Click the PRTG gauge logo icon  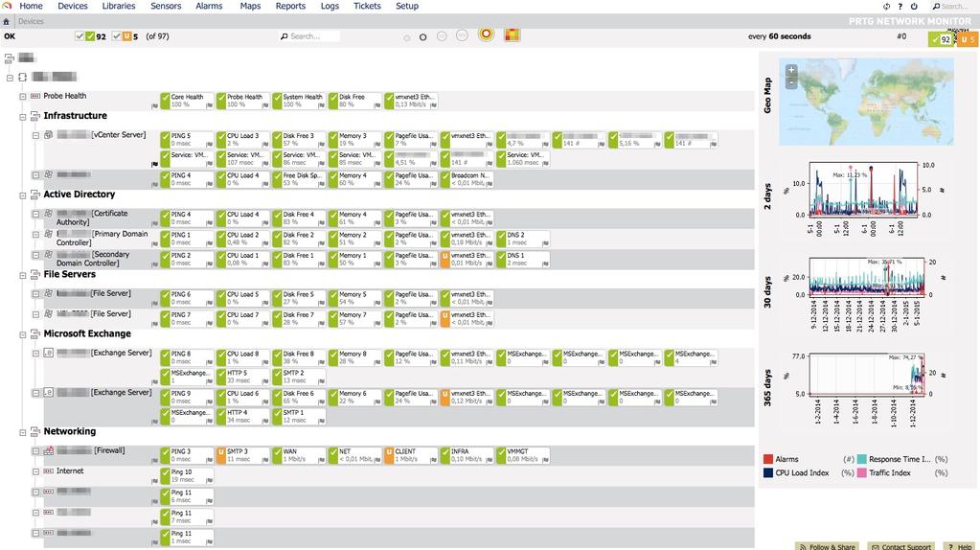click(7, 6)
